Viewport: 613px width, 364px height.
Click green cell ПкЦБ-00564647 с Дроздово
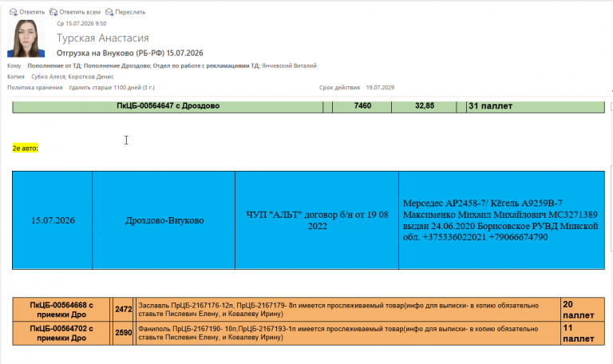[168, 106]
